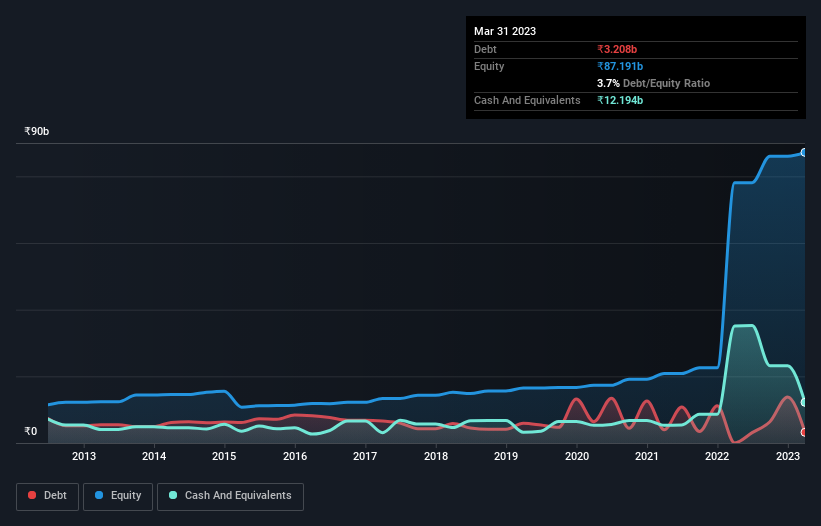The width and height of the screenshot is (821, 526).
Task: Click the Equity label in tooltip
Action: [489, 66]
